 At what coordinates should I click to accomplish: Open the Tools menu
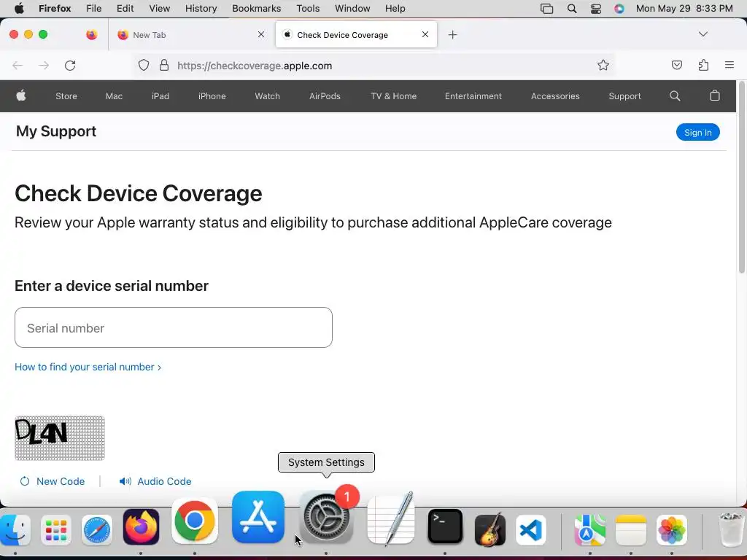(308, 9)
